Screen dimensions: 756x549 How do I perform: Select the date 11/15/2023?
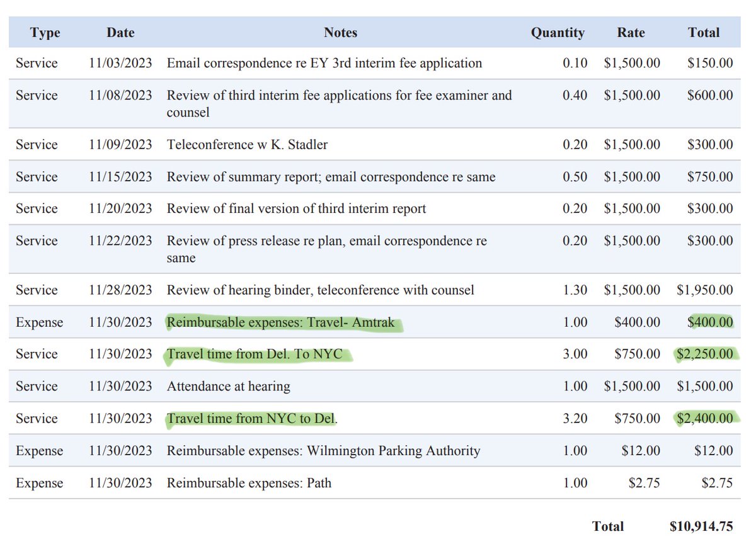click(x=120, y=176)
